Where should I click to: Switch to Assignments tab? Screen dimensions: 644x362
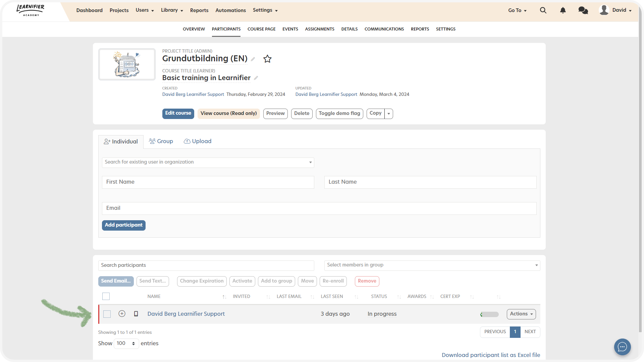[x=320, y=29]
